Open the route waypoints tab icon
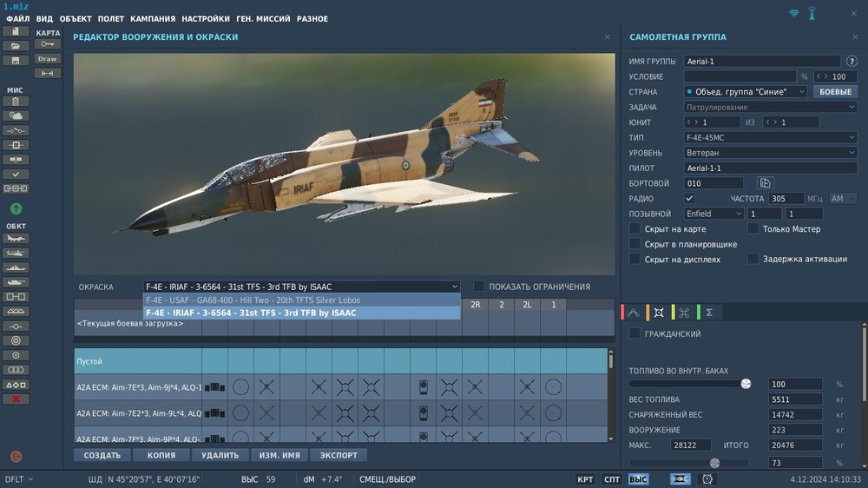Viewport: 868px width, 488px height. [x=634, y=313]
